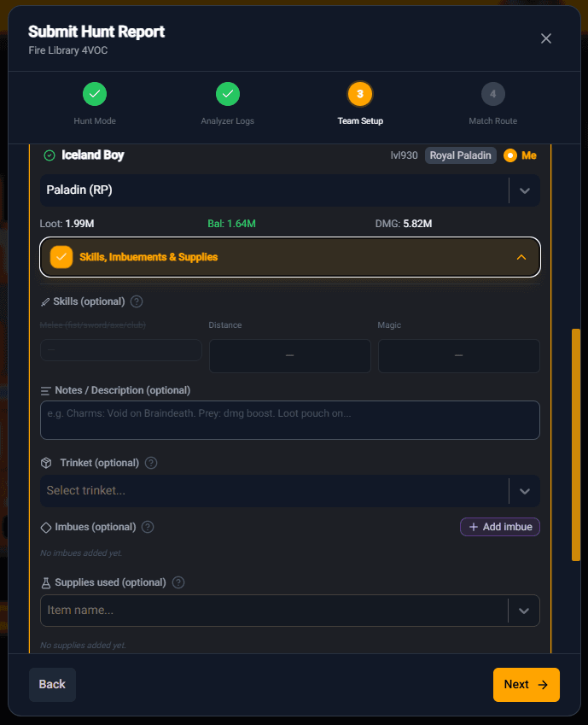The width and height of the screenshot is (588, 725).
Task: Click the Skills help question mark icon
Action: (137, 301)
